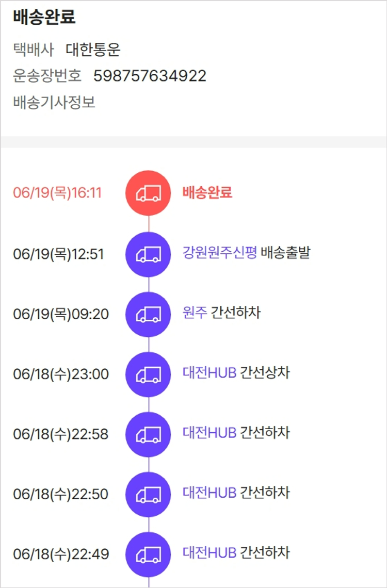Click the 배송기사정보 label
The image size is (387, 588).
[x=54, y=102]
